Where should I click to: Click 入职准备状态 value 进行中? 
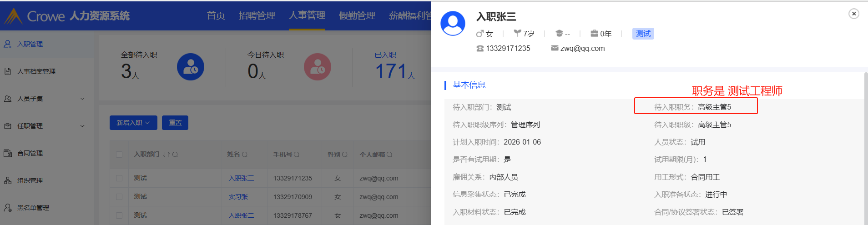pos(716,195)
